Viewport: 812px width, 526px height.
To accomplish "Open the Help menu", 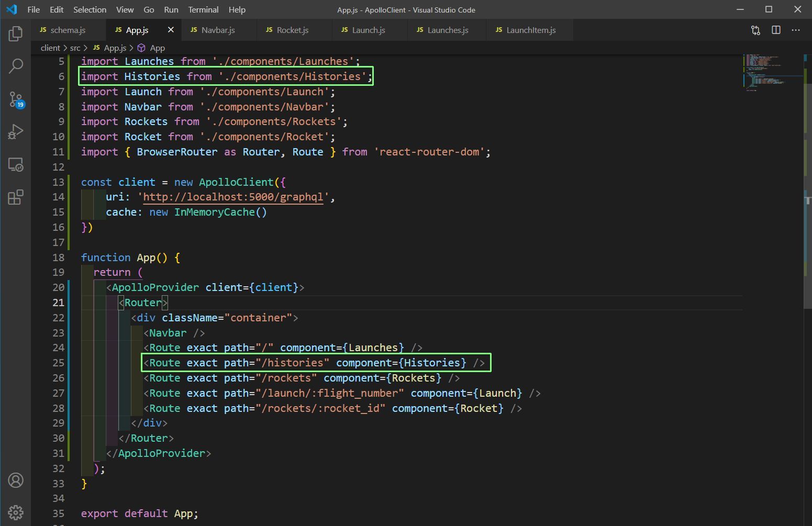I will 237,9.
